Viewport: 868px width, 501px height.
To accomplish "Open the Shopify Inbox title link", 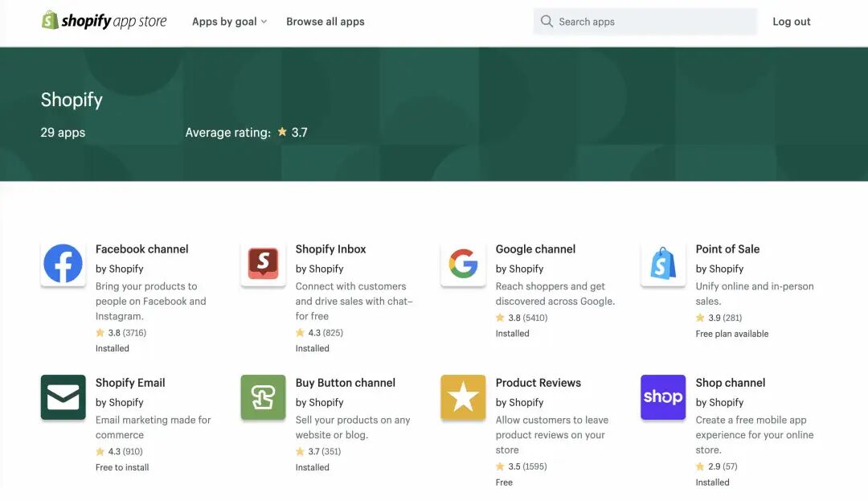I will [x=330, y=249].
